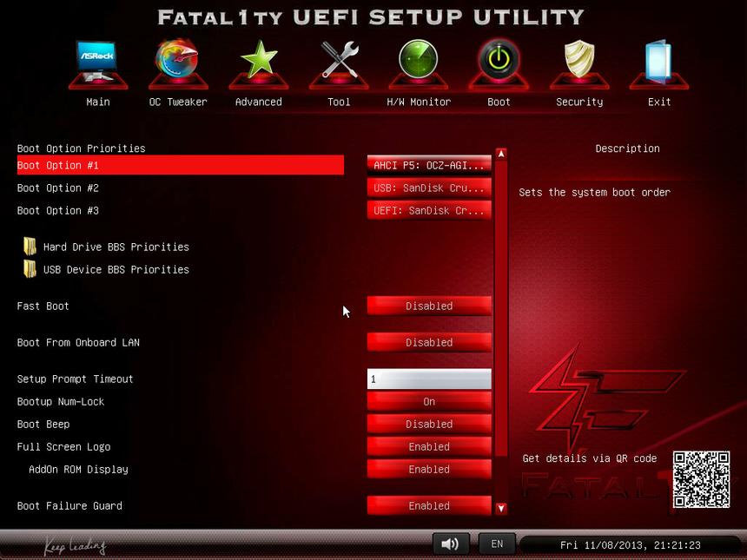Image resolution: width=747 pixels, height=560 pixels.
Task: Toggle AddOn ROM Display Enabled value
Action: pos(429,469)
